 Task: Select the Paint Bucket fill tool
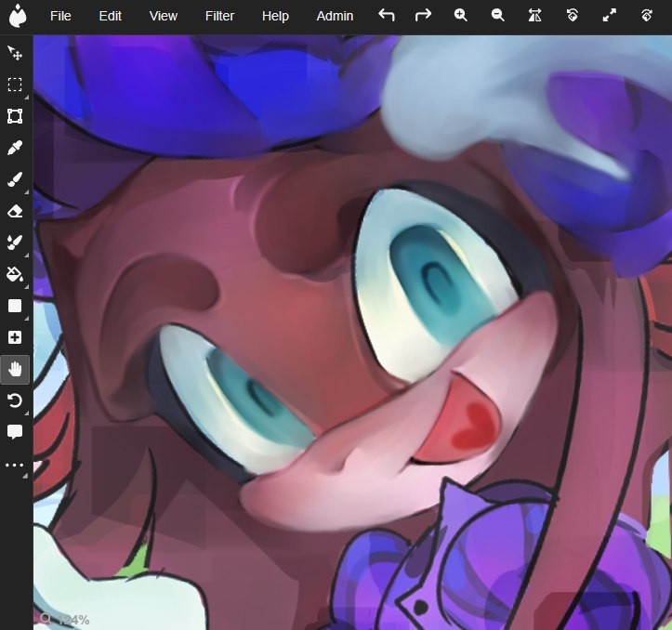pyautogui.click(x=15, y=274)
